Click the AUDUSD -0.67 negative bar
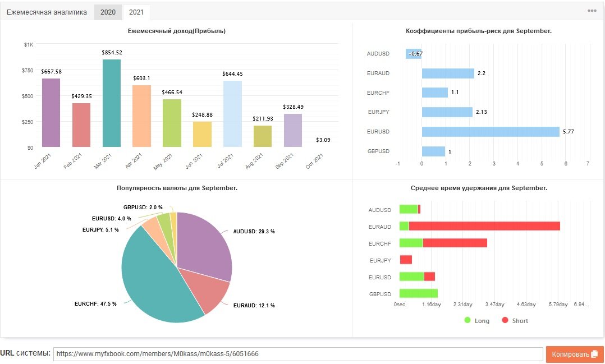 (414, 54)
